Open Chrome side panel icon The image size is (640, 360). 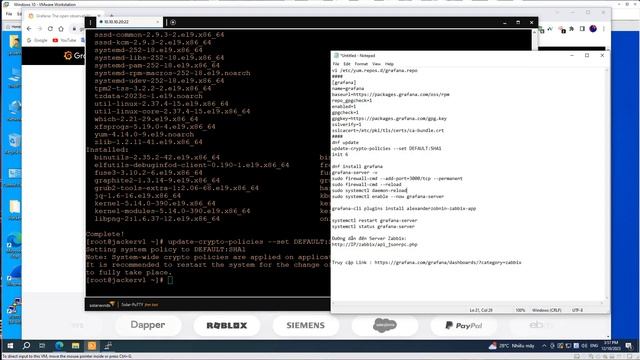click(582, 29)
